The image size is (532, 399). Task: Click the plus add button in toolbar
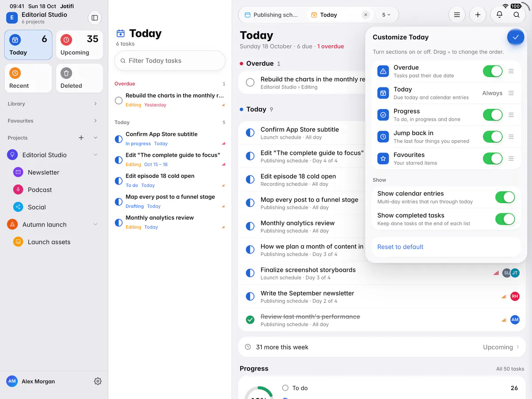click(x=478, y=15)
